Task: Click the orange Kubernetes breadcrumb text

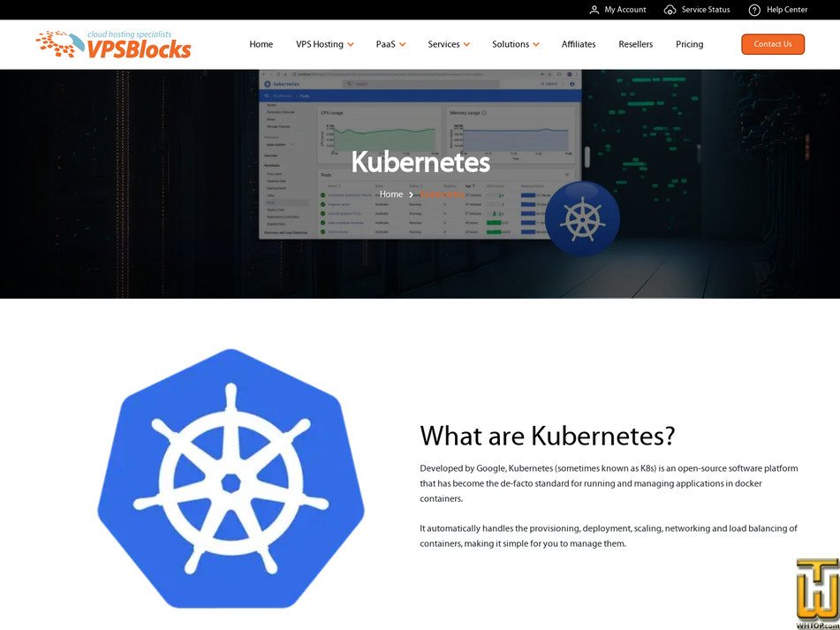Action: click(x=442, y=194)
